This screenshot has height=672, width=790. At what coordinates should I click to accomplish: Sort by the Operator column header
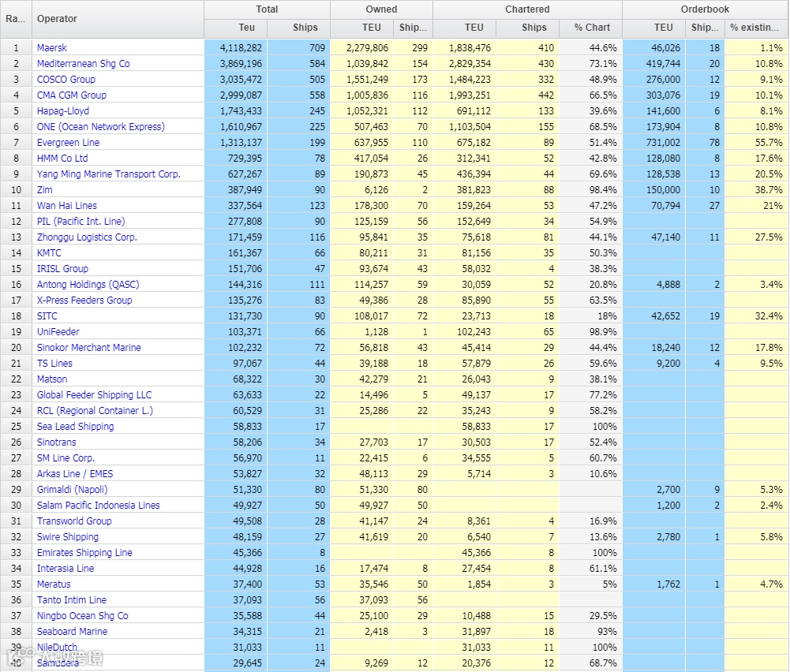[x=118, y=19]
